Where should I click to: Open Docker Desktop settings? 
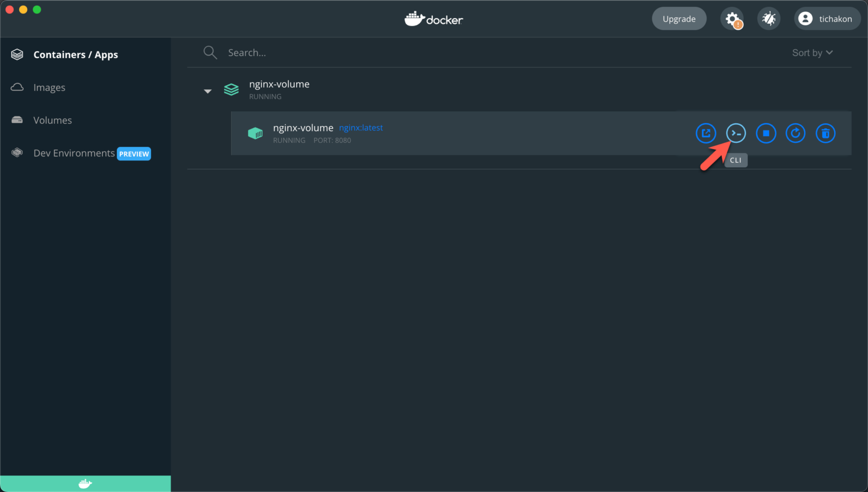tap(732, 18)
